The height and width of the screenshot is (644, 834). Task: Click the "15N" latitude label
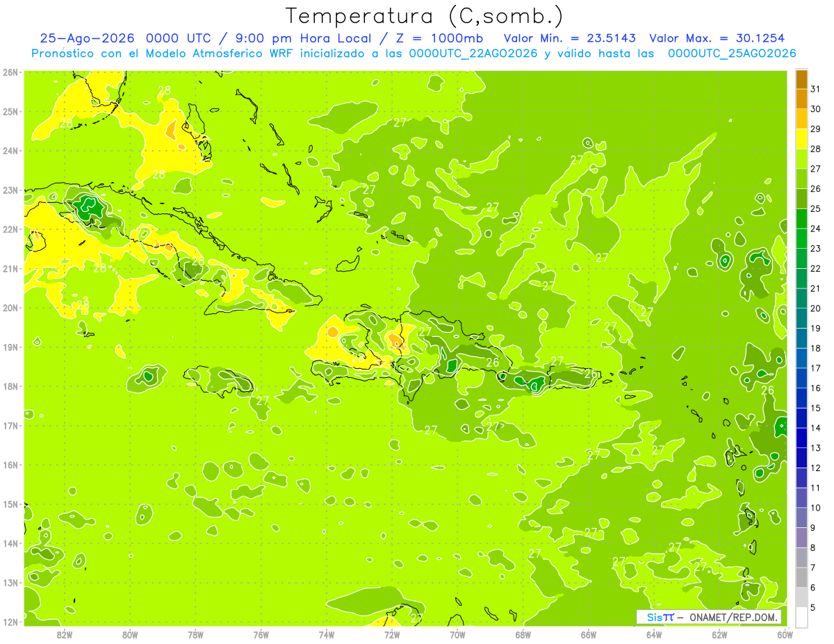[10, 504]
